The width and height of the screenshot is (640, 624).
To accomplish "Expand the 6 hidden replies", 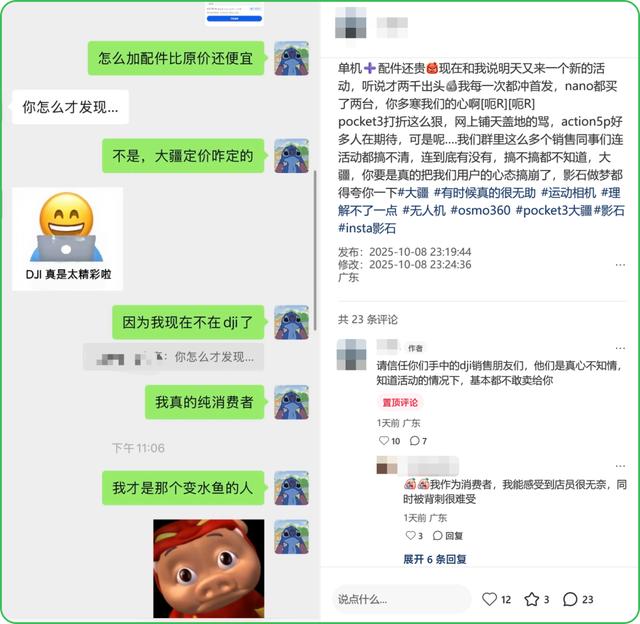I will tap(435, 559).
